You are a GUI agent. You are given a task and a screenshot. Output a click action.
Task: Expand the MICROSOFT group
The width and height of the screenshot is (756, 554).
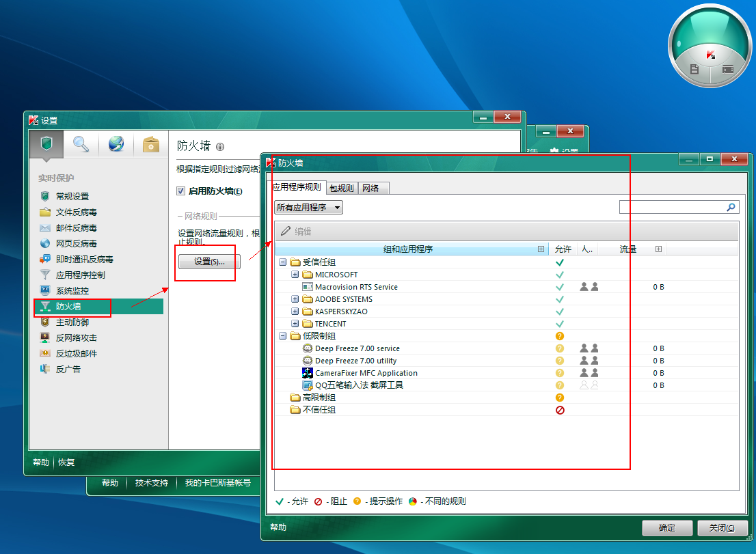(x=295, y=275)
